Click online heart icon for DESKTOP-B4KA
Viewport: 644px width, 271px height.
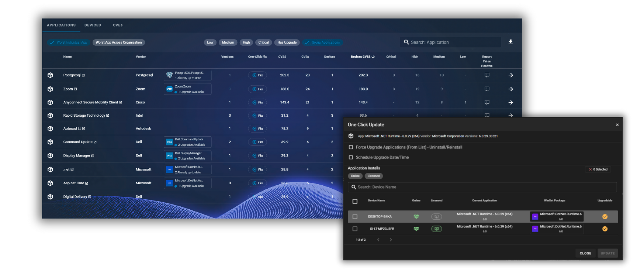[x=416, y=217]
